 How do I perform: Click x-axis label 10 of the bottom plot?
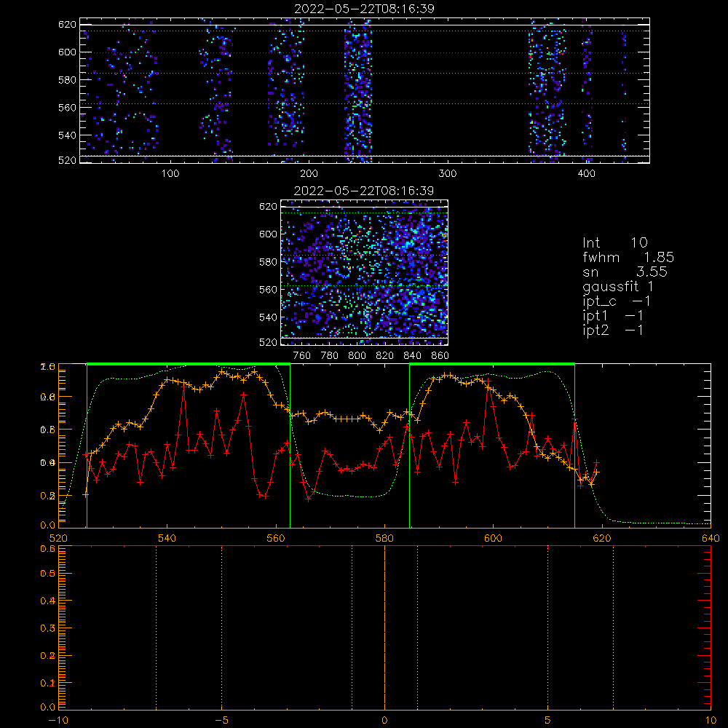point(711,721)
